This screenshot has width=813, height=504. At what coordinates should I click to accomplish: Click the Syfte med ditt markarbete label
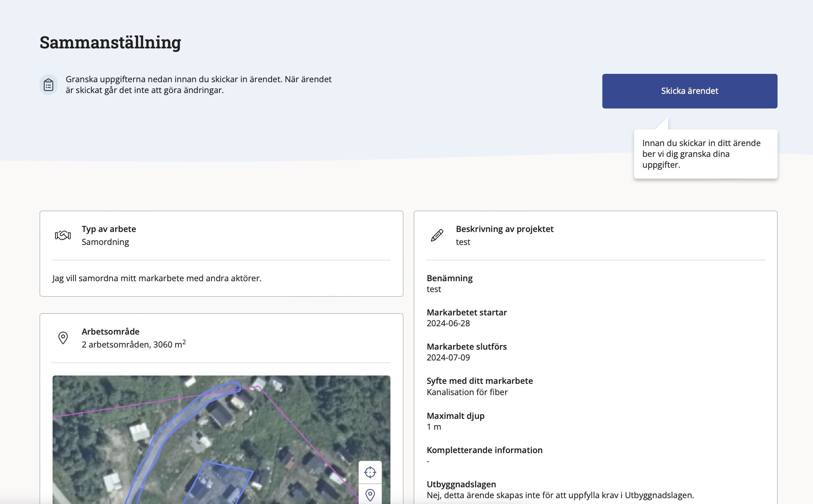pyautogui.click(x=480, y=381)
